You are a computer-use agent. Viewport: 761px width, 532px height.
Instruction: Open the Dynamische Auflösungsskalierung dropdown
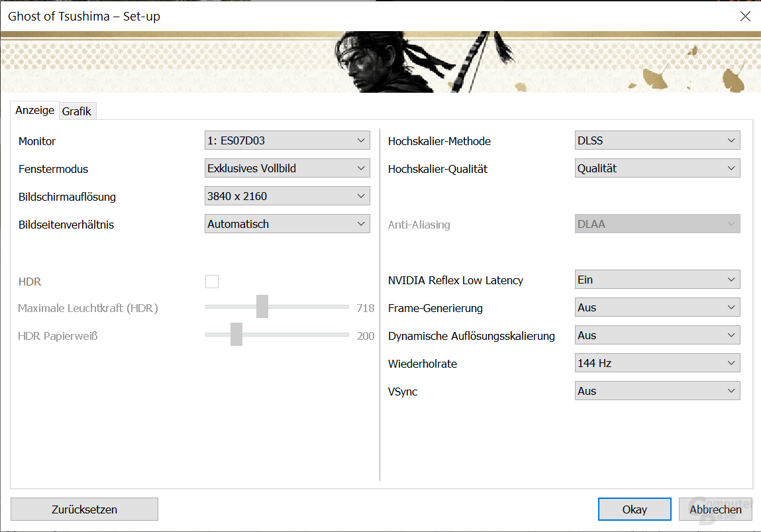pos(658,335)
